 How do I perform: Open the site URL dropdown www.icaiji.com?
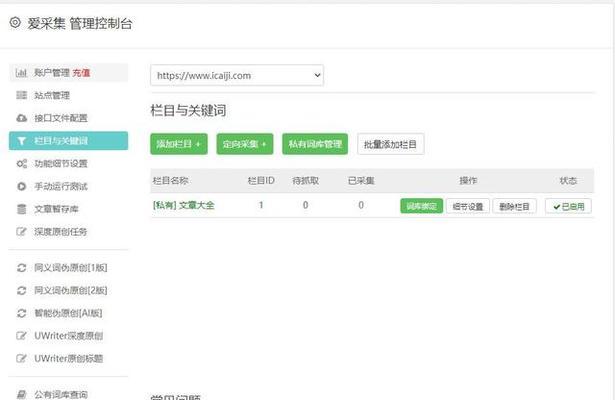[237, 75]
